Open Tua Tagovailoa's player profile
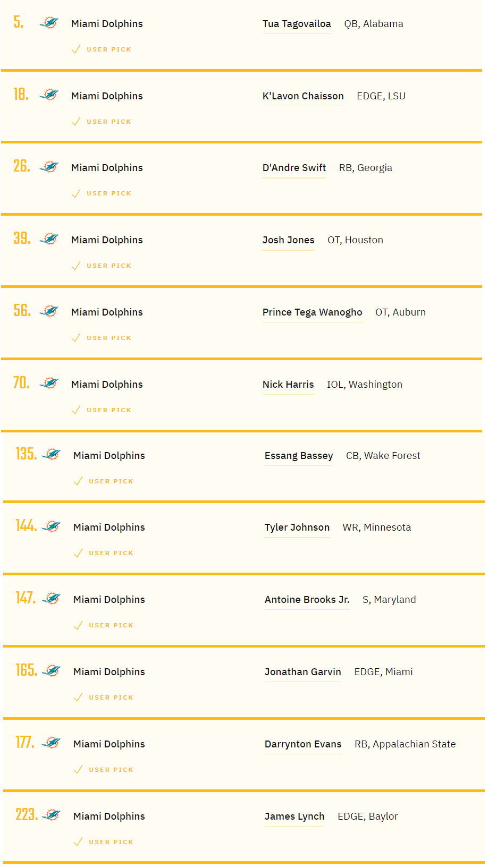The width and height of the screenshot is (488, 868). 297,24
